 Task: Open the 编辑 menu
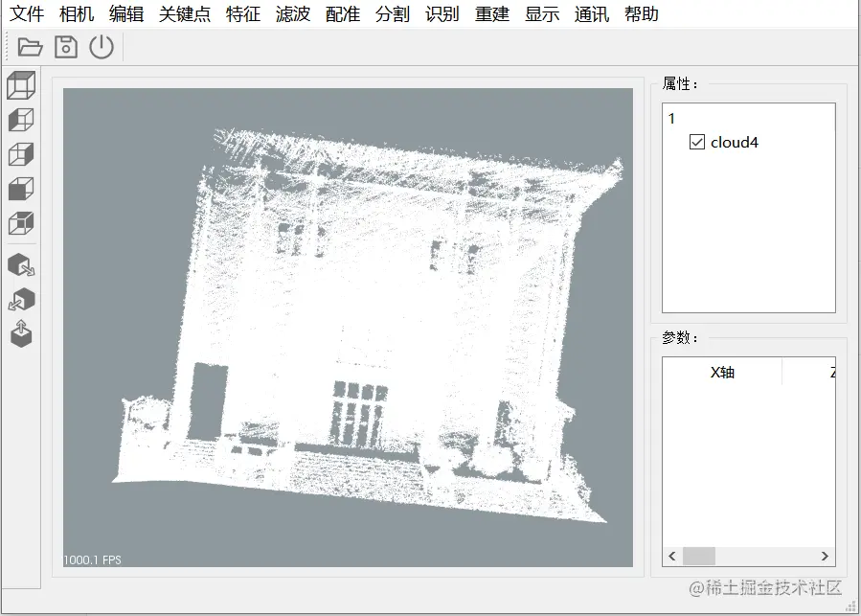point(126,13)
